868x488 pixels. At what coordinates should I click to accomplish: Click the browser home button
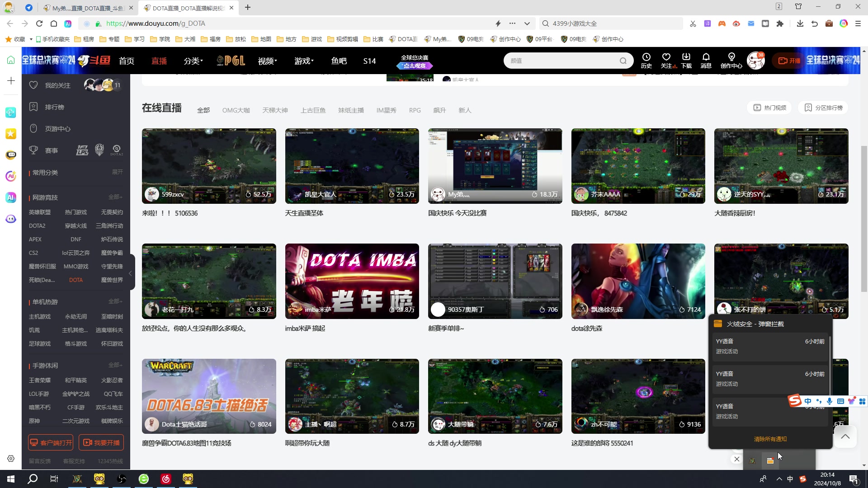click(x=53, y=23)
